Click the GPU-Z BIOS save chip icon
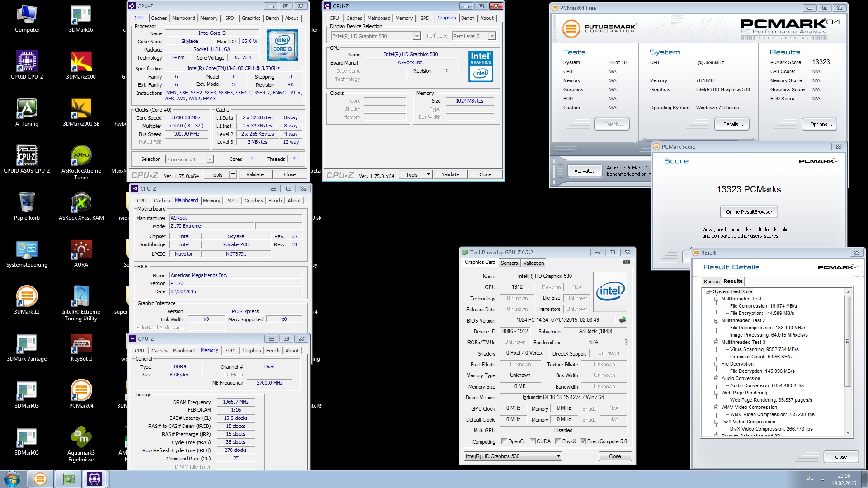Image resolution: width=868 pixels, height=488 pixels. [623, 320]
